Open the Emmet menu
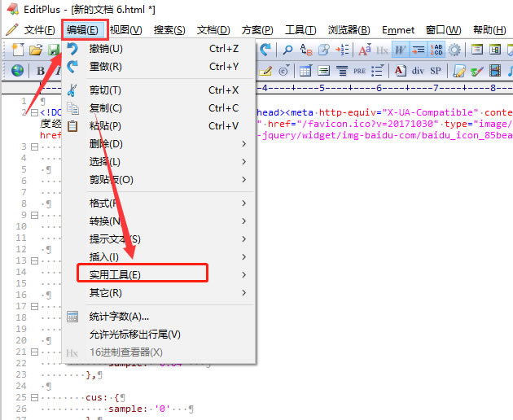 (x=398, y=30)
